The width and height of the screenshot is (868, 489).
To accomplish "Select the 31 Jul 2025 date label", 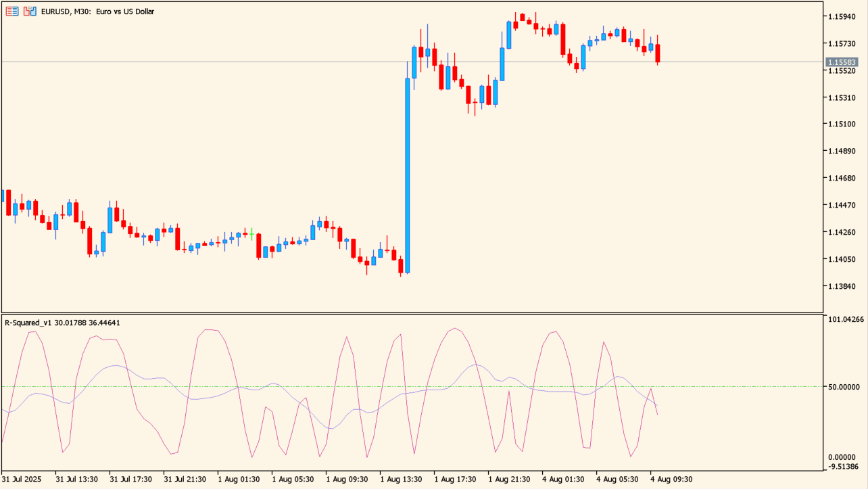I will 22,479.
